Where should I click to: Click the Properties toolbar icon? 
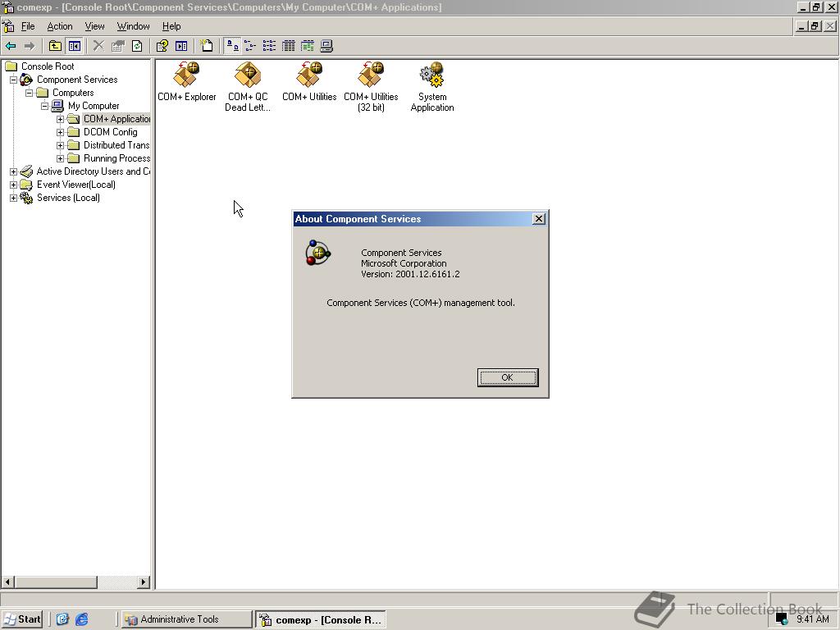tap(118, 46)
